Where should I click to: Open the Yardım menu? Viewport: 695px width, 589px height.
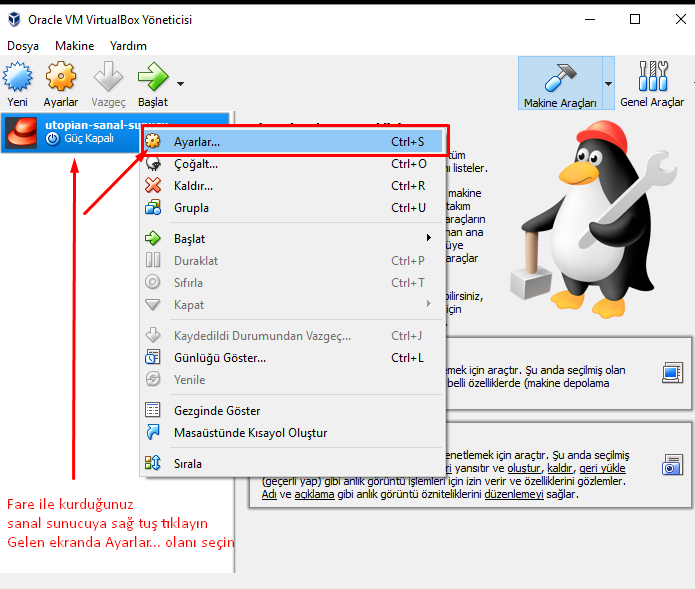(128, 46)
